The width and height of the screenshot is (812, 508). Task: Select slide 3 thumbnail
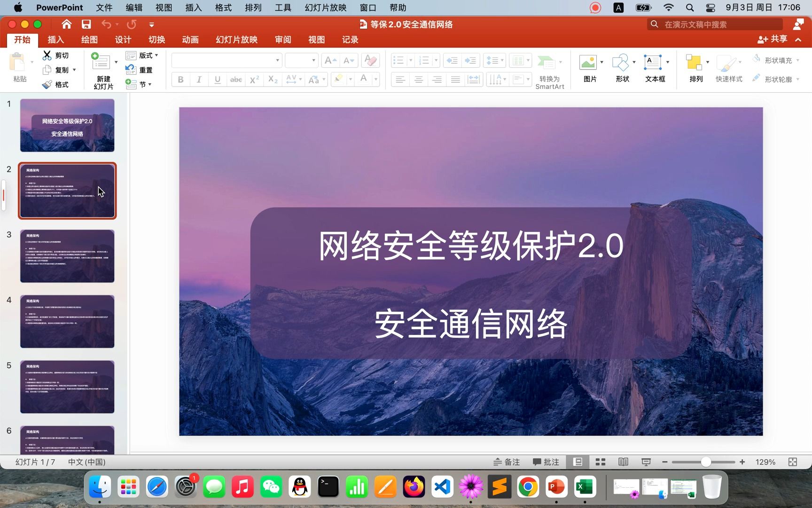tap(67, 256)
